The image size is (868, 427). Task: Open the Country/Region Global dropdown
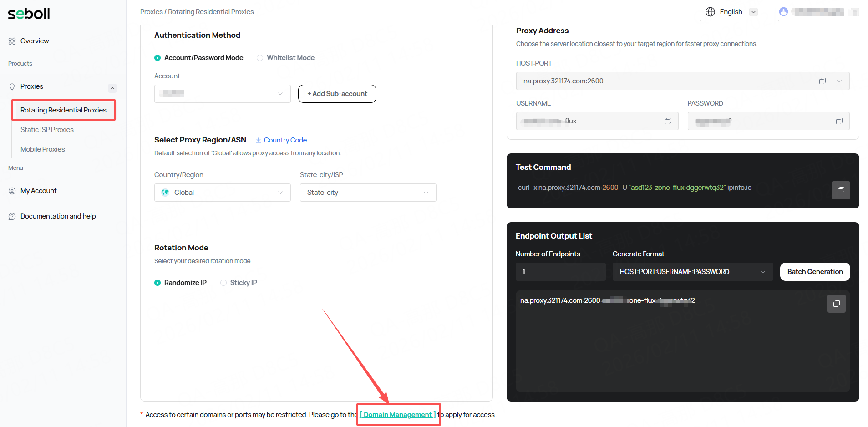click(x=222, y=193)
